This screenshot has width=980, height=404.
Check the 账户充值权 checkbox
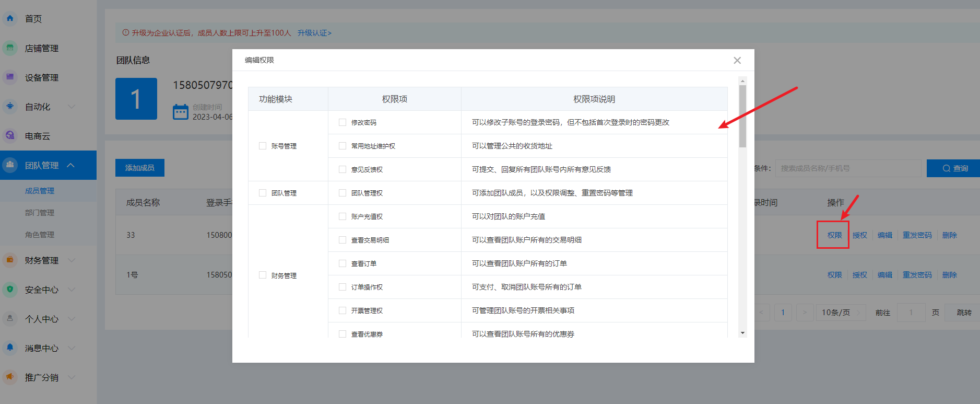343,216
